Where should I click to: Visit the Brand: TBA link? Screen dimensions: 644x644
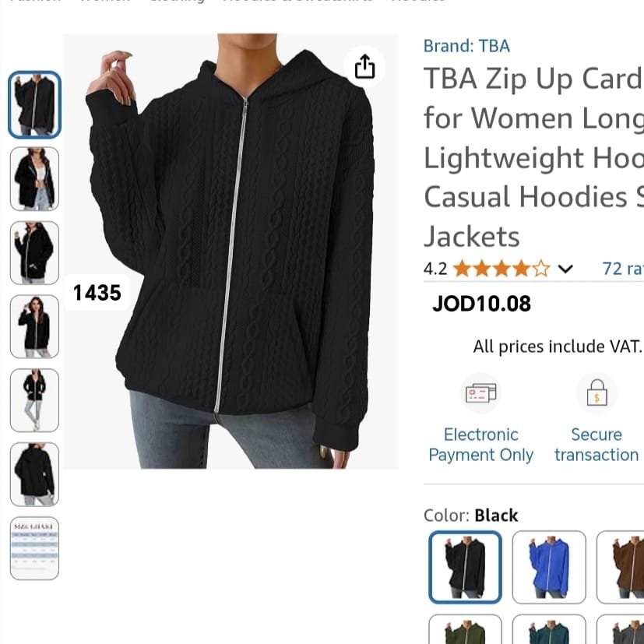pyautogui.click(x=466, y=46)
